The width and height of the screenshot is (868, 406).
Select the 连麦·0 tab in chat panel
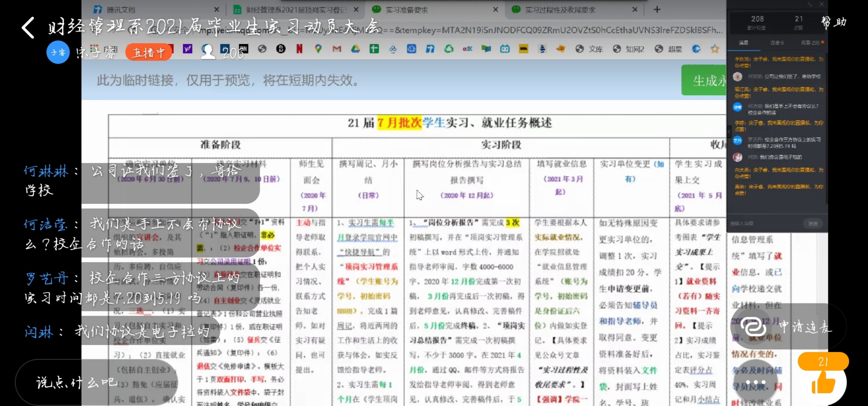coord(777,43)
